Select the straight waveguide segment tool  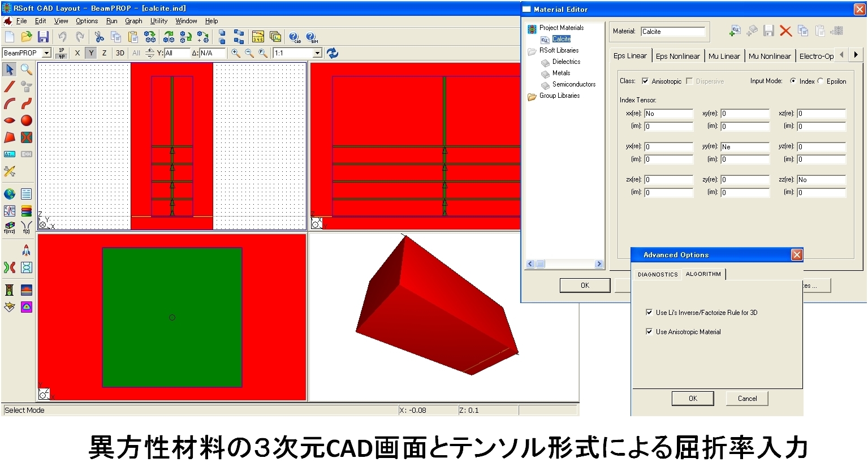(x=10, y=87)
